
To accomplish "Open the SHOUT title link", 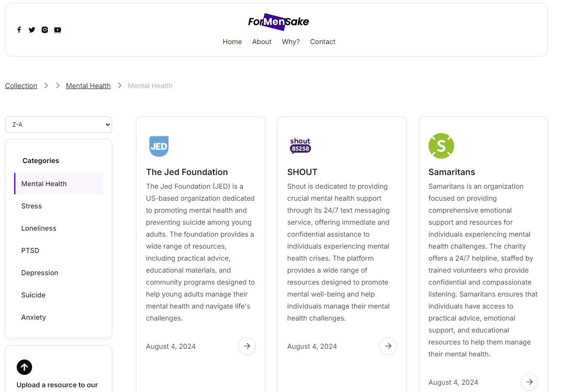I will [x=302, y=172].
